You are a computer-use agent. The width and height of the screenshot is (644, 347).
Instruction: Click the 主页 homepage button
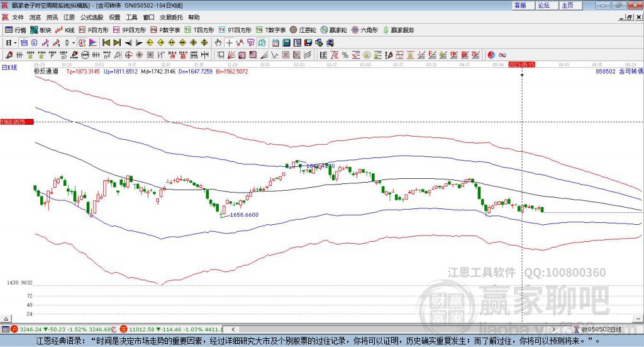570,5
